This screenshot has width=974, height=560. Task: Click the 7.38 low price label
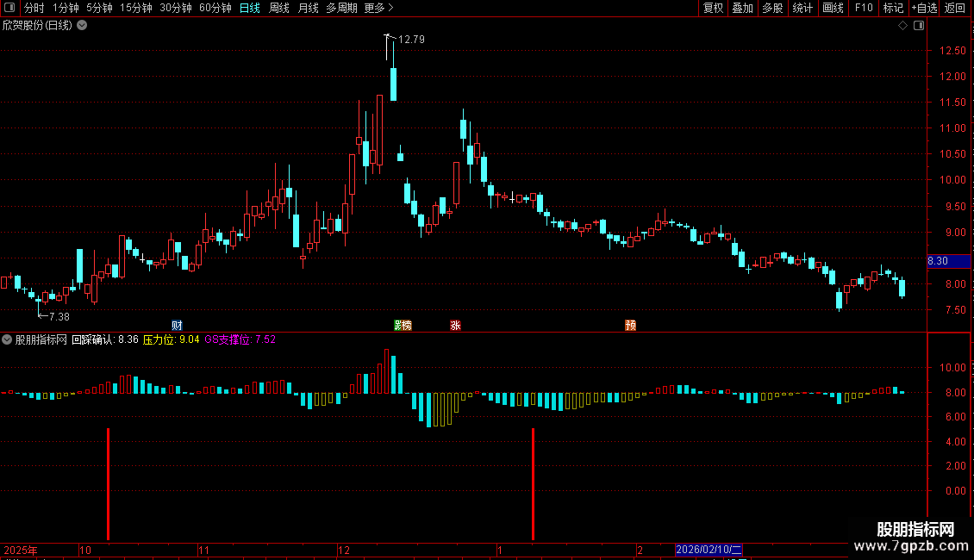tap(59, 317)
